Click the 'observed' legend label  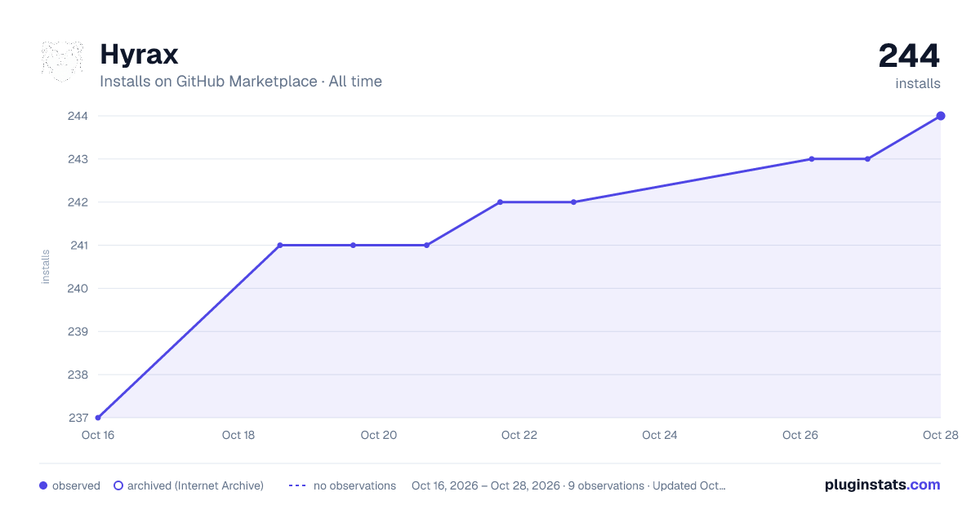pos(76,485)
